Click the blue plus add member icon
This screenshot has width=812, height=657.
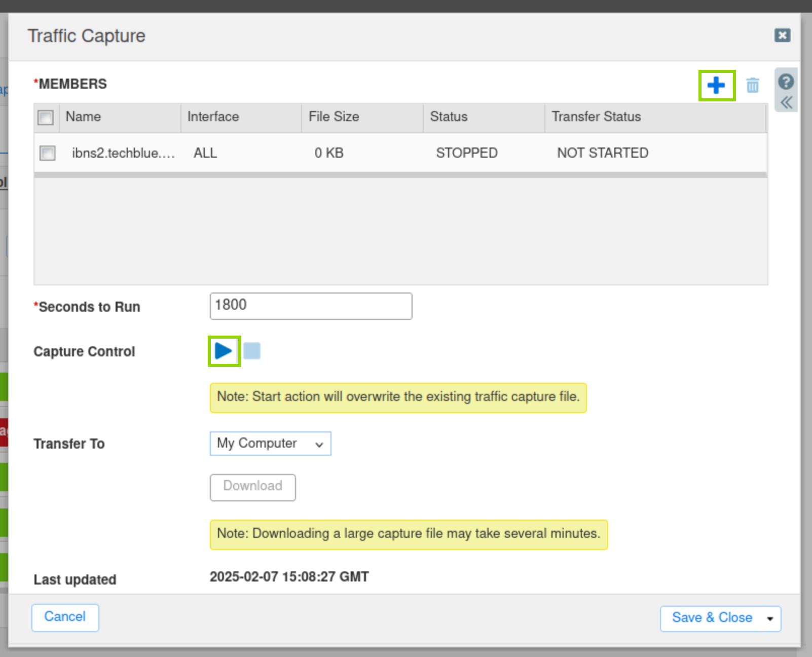click(x=716, y=85)
